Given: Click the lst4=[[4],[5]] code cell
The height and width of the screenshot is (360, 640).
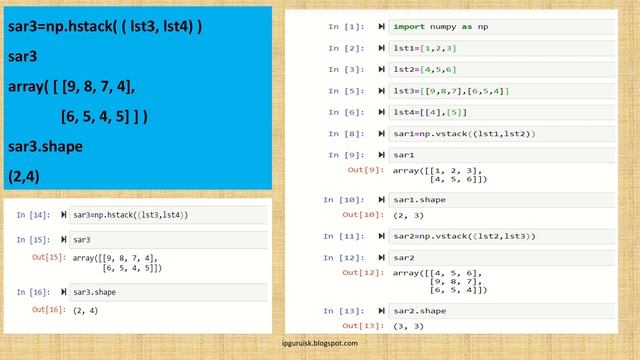Looking at the screenshot, I should (x=502, y=112).
